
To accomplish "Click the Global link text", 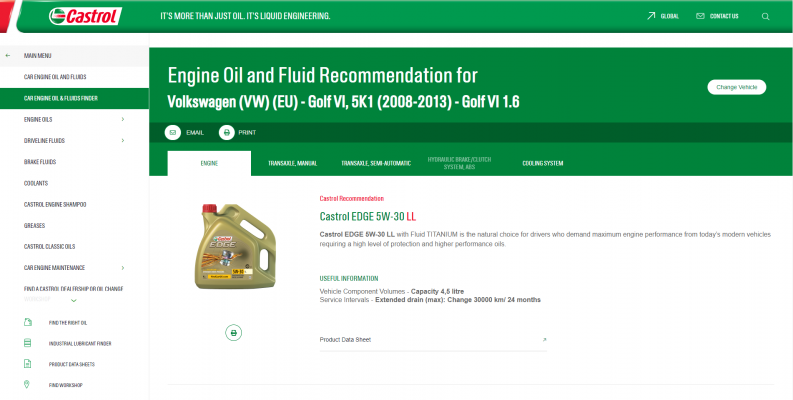I will click(670, 16).
